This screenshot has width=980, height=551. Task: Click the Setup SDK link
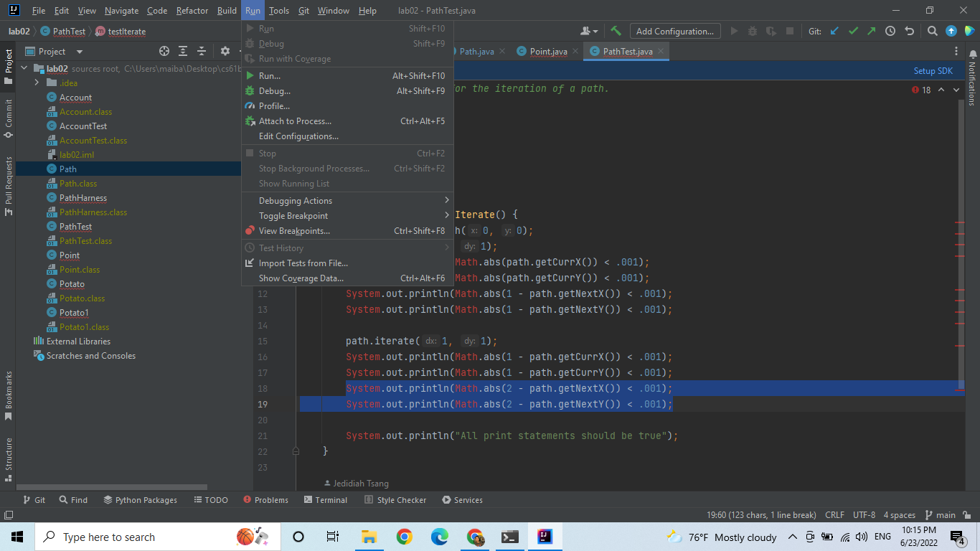click(933, 71)
